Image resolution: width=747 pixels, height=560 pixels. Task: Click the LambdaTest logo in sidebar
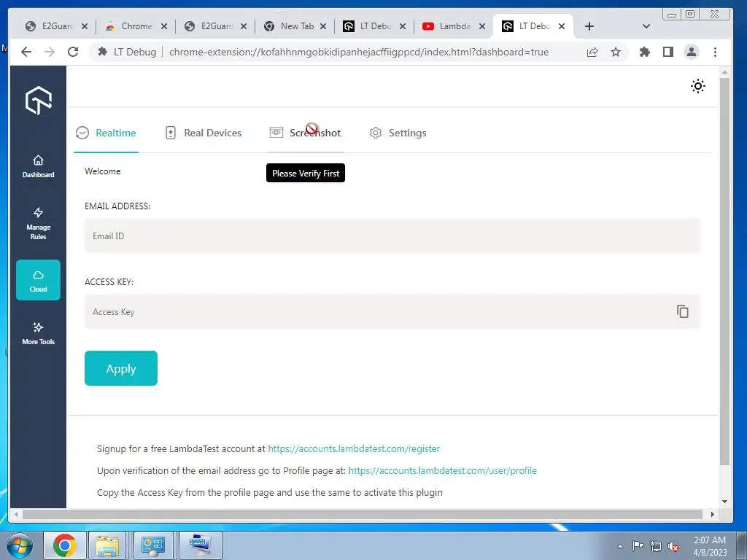pyautogui.click(x=38, y=101)
